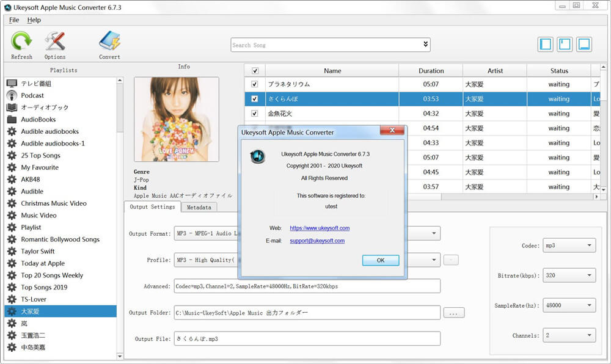Expand the Output Format dropdown
The image size is (611, 364).
point(434,233)
